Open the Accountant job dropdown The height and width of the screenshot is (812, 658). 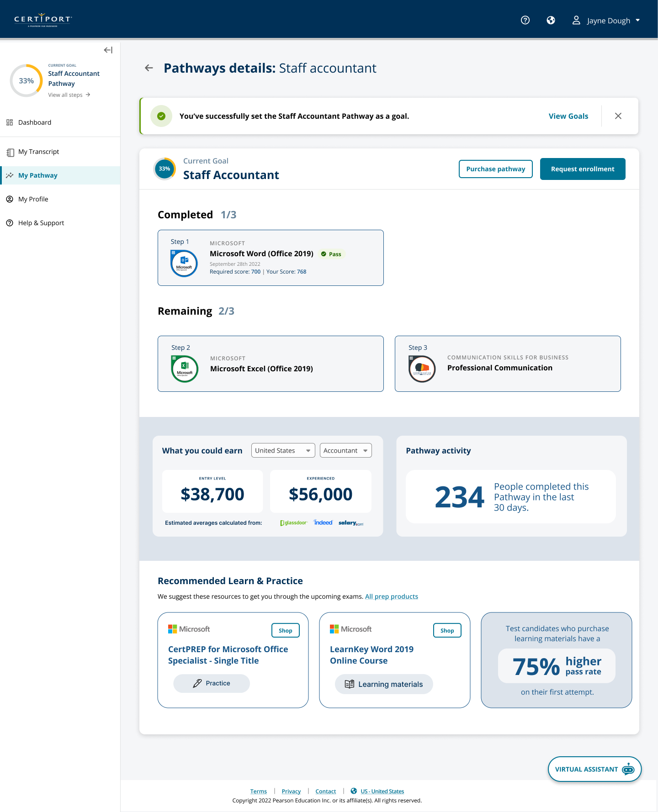346,450
